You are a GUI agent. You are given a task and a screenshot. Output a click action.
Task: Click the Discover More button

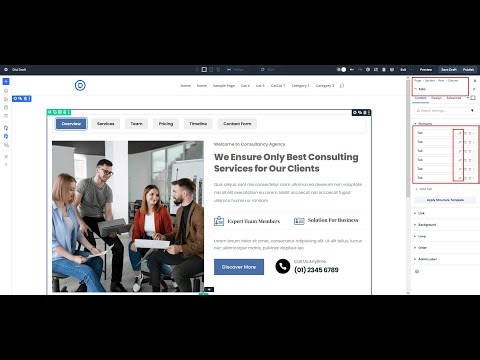pyautogui.click(x=239, y=267)
